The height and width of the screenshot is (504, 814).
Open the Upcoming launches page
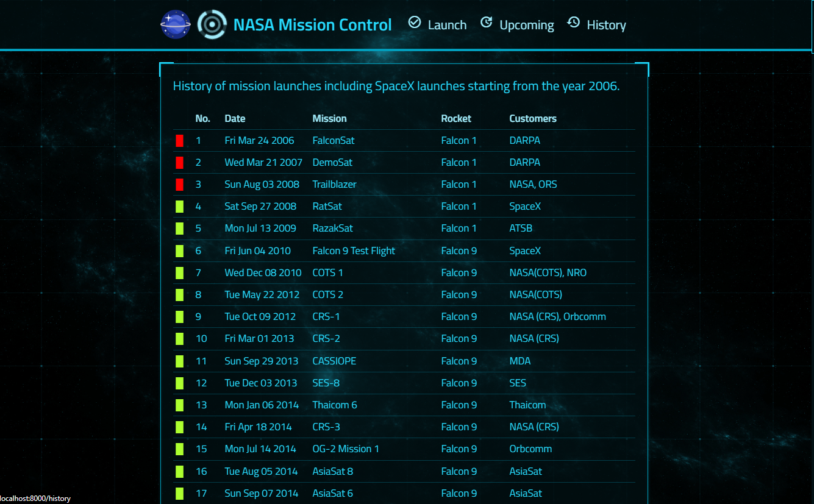(527, 25)
